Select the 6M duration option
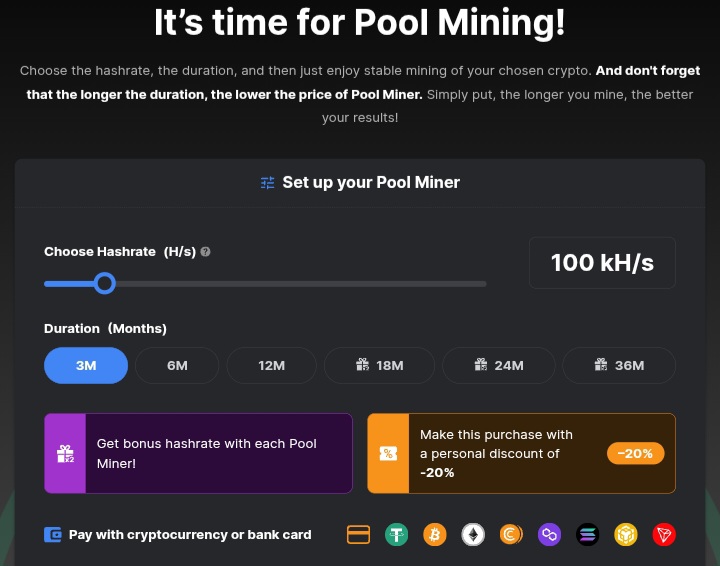The width and height of the screenshot is (720, 566). click(x=177, y=365)
